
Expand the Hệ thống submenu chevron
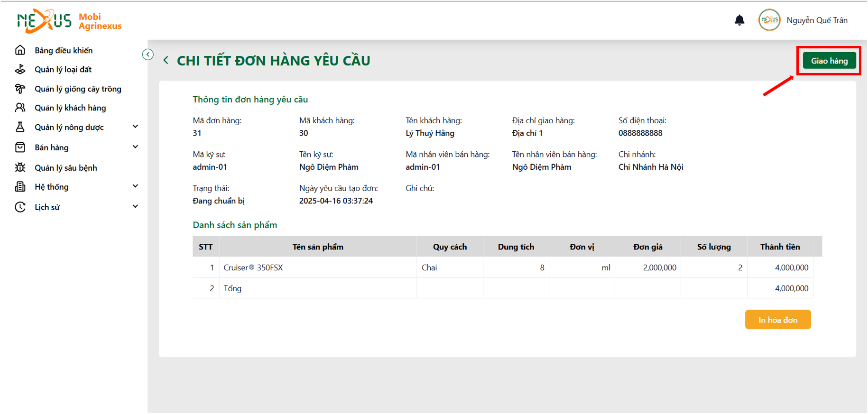135,186
